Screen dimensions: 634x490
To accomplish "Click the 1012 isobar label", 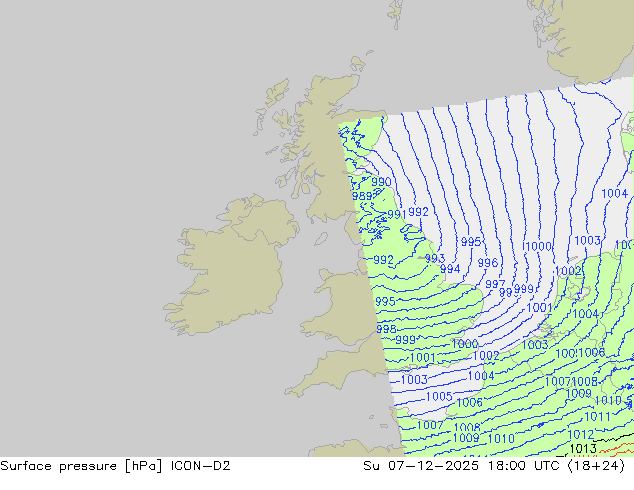I will pos(581,435).
